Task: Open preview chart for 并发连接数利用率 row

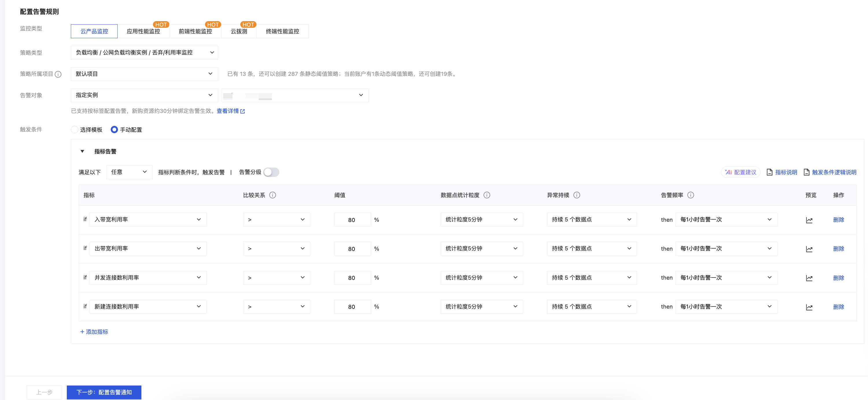Action: pyautogui.click(x=809, y=278)
